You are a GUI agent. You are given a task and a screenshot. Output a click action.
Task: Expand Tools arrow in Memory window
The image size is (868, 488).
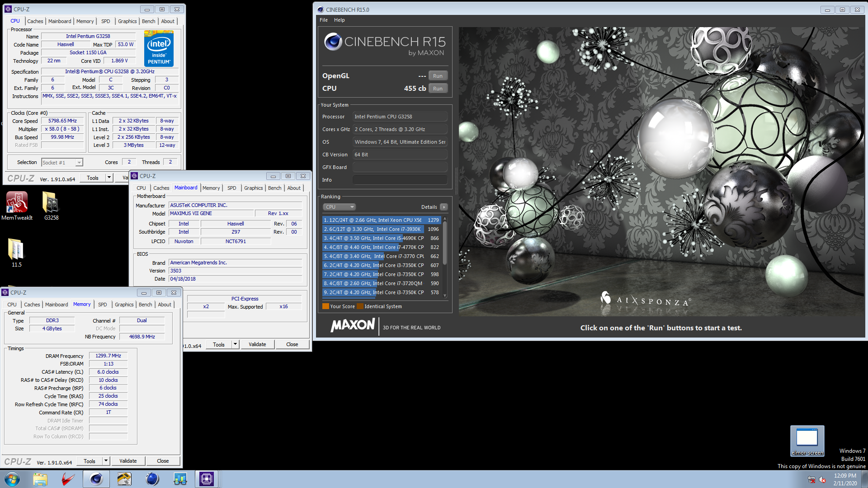106,461
